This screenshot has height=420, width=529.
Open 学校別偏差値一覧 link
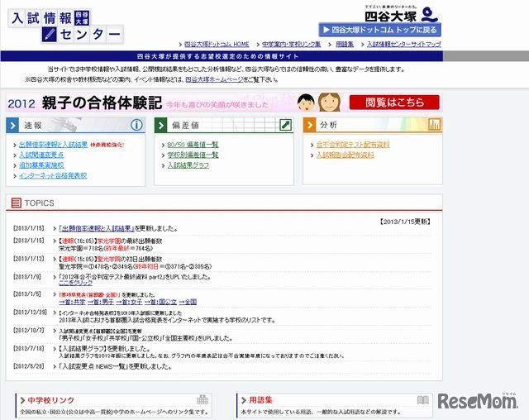click(x=193, y=155)
